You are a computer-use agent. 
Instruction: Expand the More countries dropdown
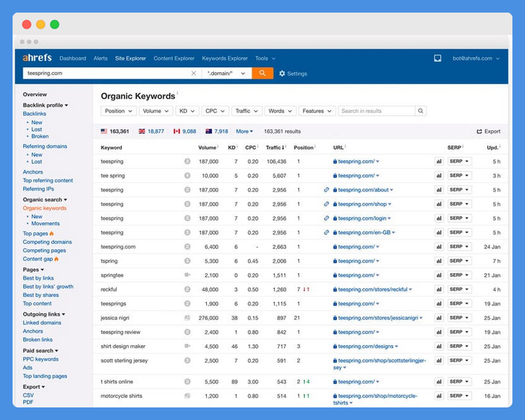pyautogui.click(x=245, y=131)
